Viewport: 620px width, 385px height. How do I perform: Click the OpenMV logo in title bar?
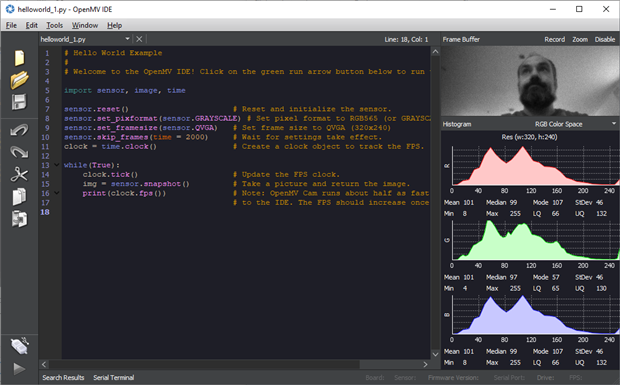[x=10, y=9]
